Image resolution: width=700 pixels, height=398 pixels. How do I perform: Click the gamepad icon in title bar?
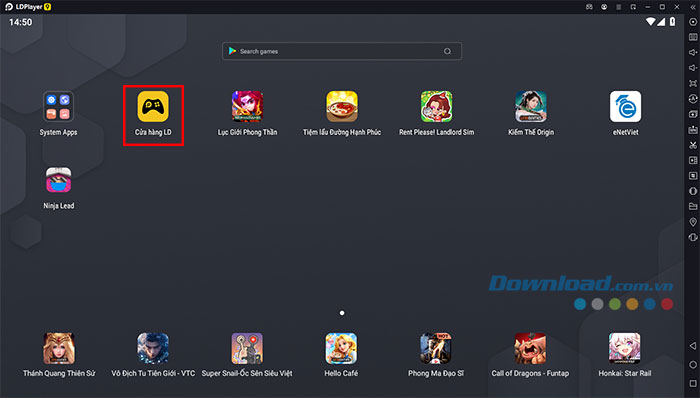[x=589, y=7]
